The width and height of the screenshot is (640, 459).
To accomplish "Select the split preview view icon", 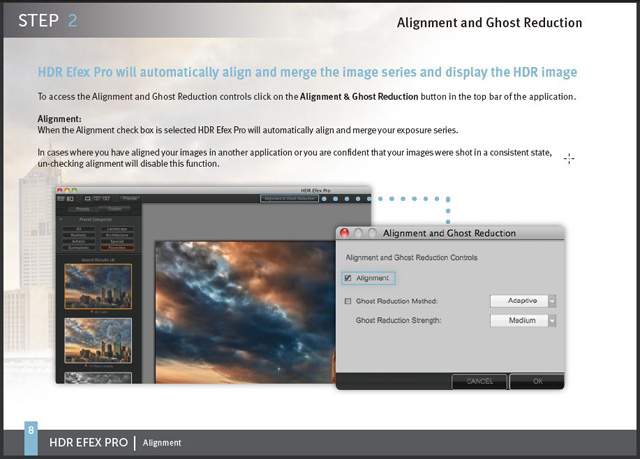I will click(97, 199).
